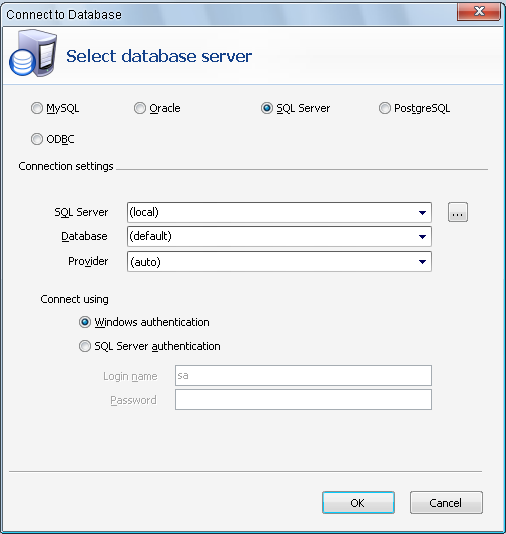Click the 'Connect using' label
The height and width of the screenshot is (534, 506).
(x=74, y=299)
